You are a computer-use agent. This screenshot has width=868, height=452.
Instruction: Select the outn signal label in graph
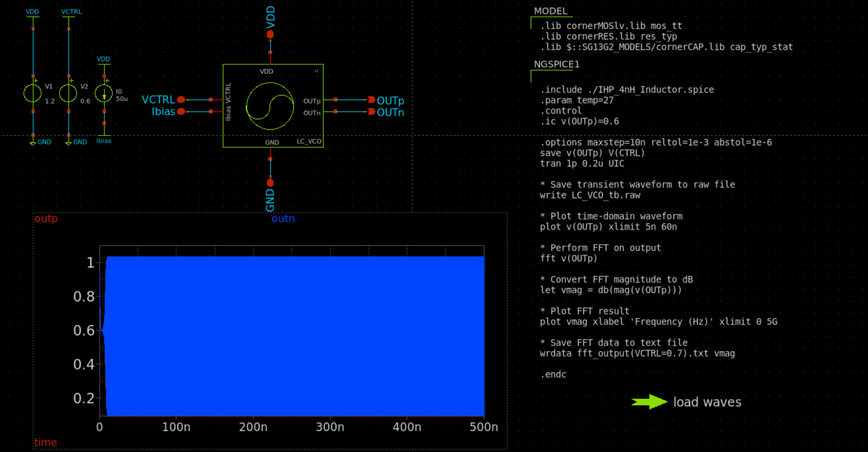283,218
